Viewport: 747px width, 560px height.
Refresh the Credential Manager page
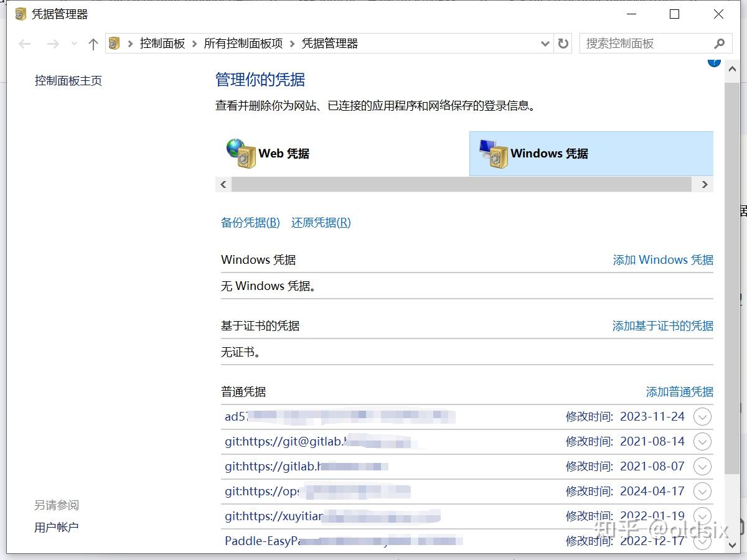click(563, 44)
